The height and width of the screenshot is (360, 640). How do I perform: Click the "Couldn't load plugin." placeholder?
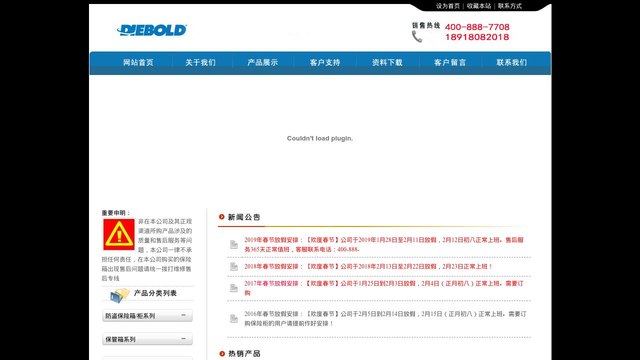point(320,138)
